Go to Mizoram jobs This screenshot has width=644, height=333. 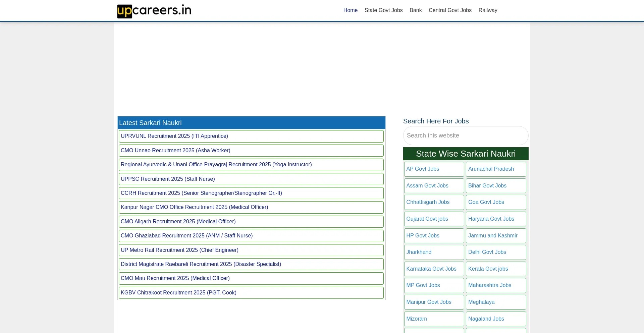pos(434,319)
